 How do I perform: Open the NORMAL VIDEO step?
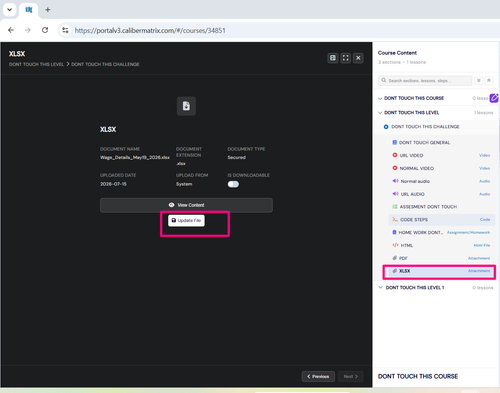pyautogui.click(x=442, y=168)
